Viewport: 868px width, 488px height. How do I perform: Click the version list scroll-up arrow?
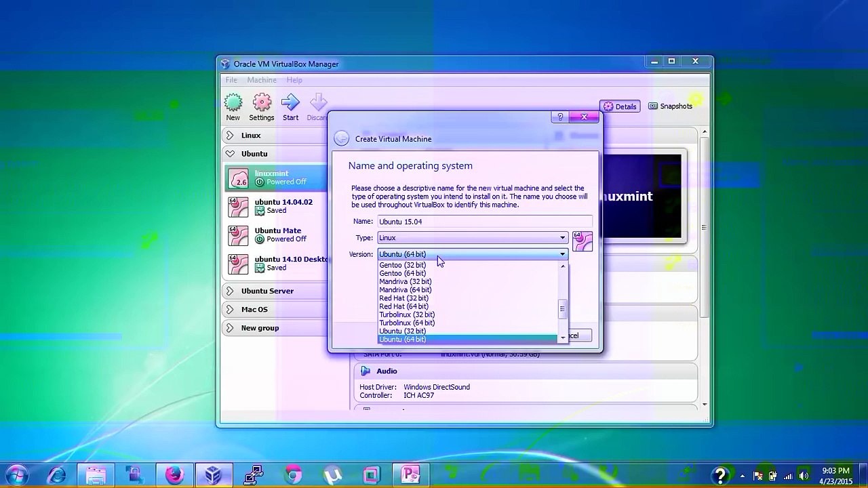click(x=562, y=266)
